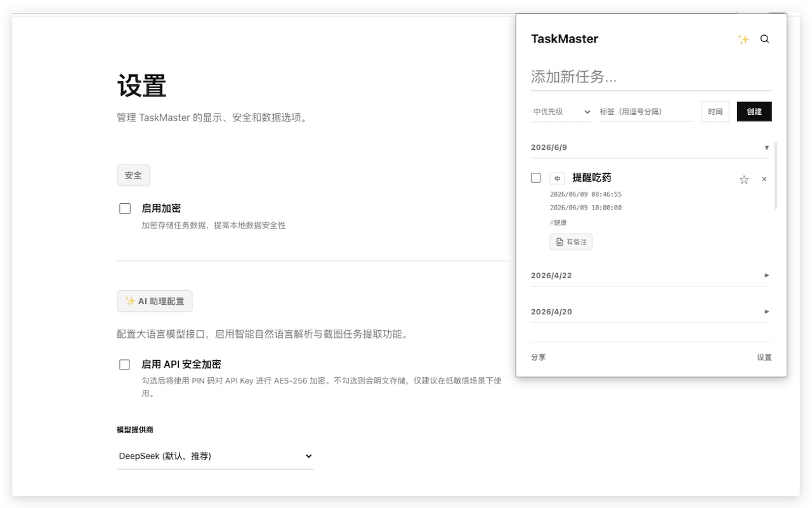The height and width of the screenshot is (508, 812).
Task: Mark 提醒吃药 task as complete
Action: [x=536, y=178]
